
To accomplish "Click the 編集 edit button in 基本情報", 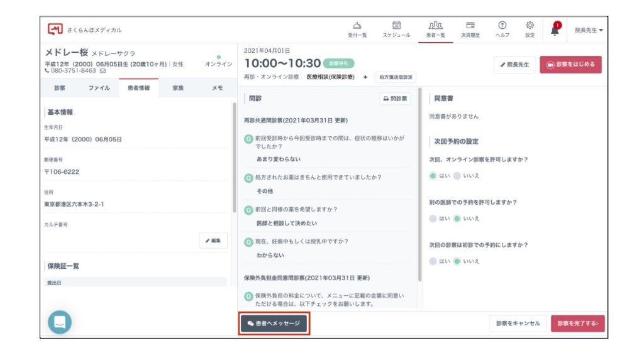I will pyautogui.click(x=213, y=241).
